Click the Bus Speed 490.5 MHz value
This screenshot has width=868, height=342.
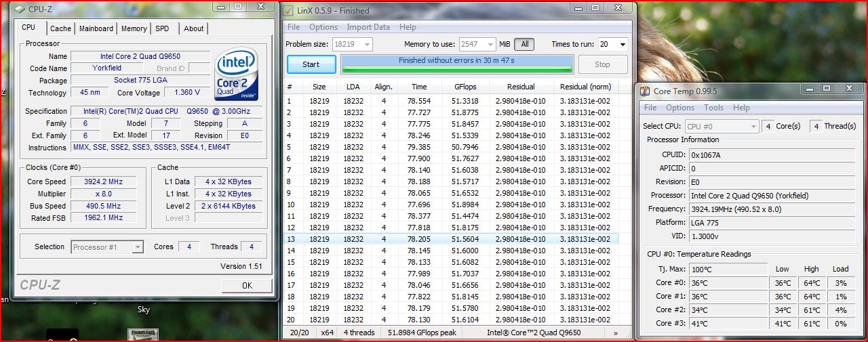[x=103, y=206]
